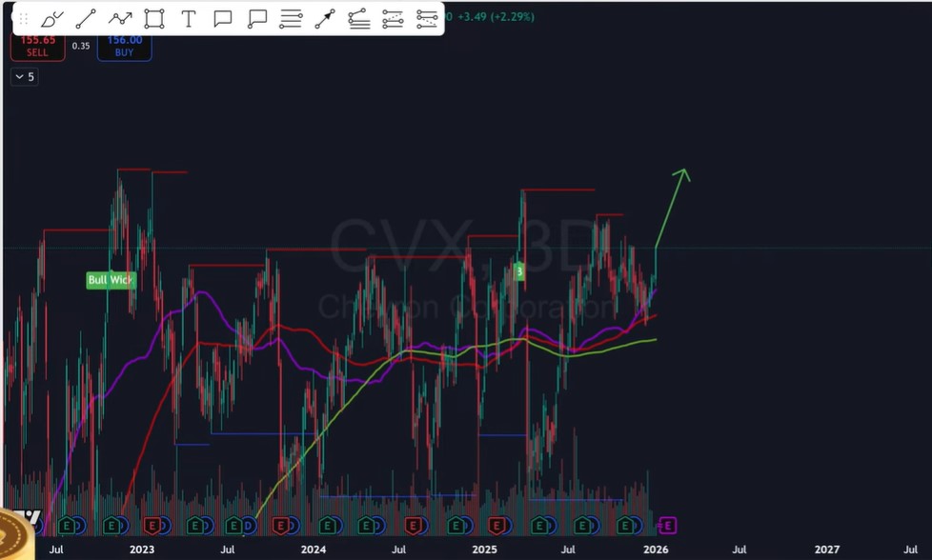Select the Horizontal Ray line tool

291,19
